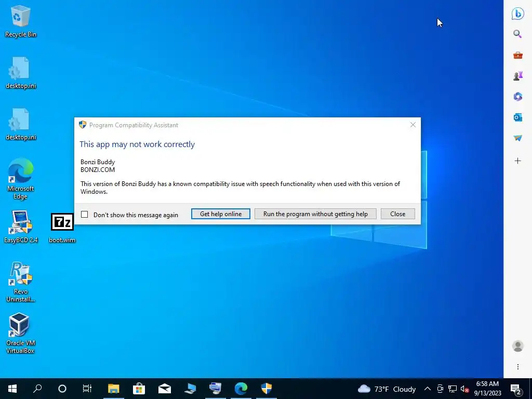Run the program without getting help
Image resolution: width=532 pixels, height=399 pixels.
click(x=315, y=214)
